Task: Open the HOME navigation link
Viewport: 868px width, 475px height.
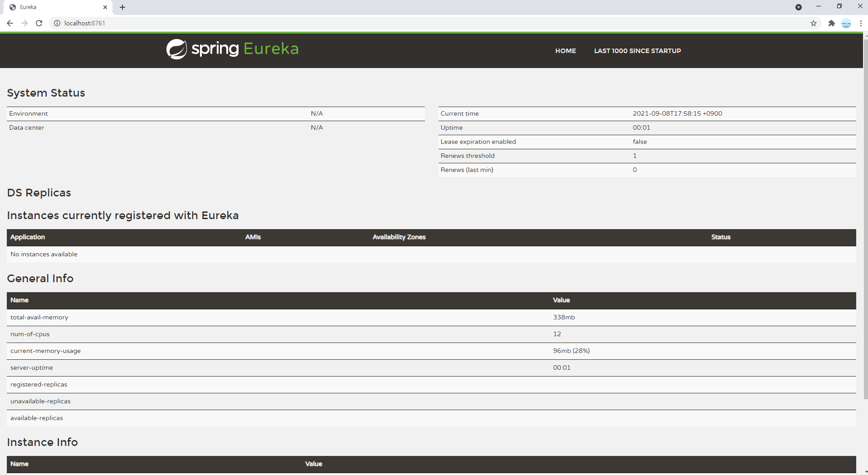Action: (x=566, y=51)
